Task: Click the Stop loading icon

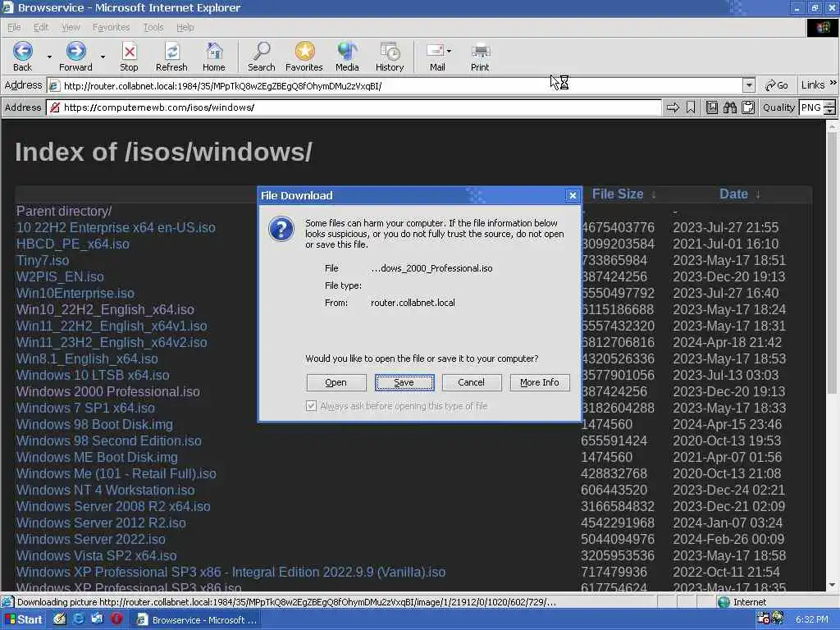Action: [x=129, y=52]
